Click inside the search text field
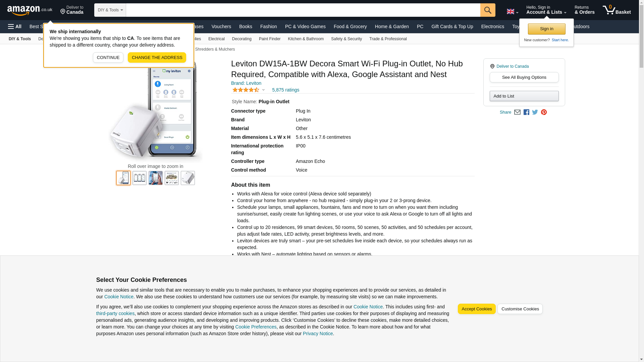Viewport: 644px width, 362px height. pyautogui.click(x=303, y=10)
